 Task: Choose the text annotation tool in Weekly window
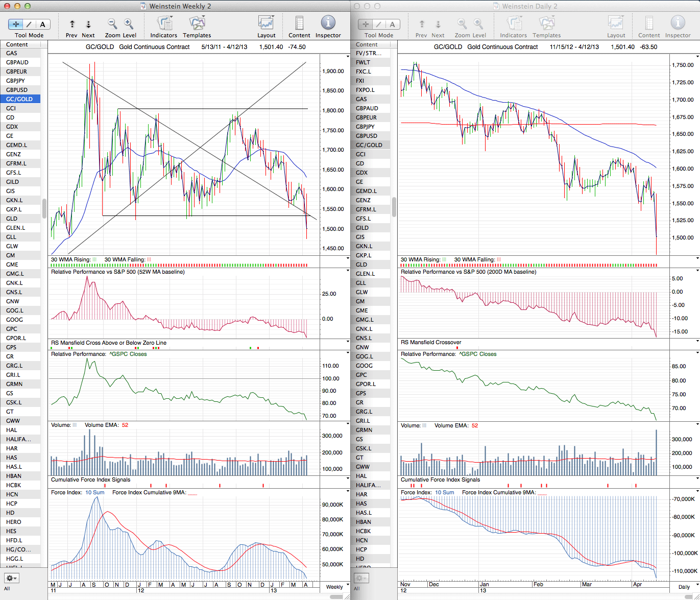tap(42, 24)
